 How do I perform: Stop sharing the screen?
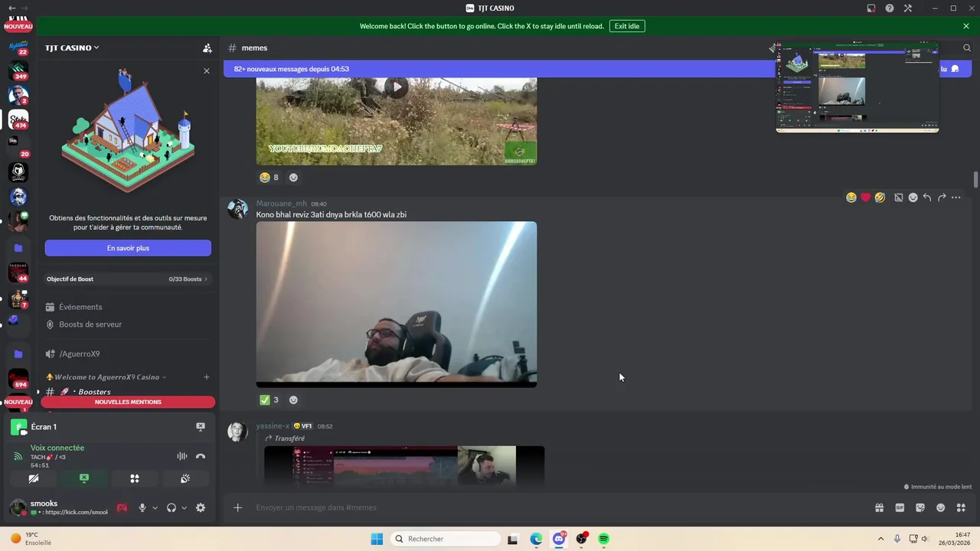pos(84,478)
